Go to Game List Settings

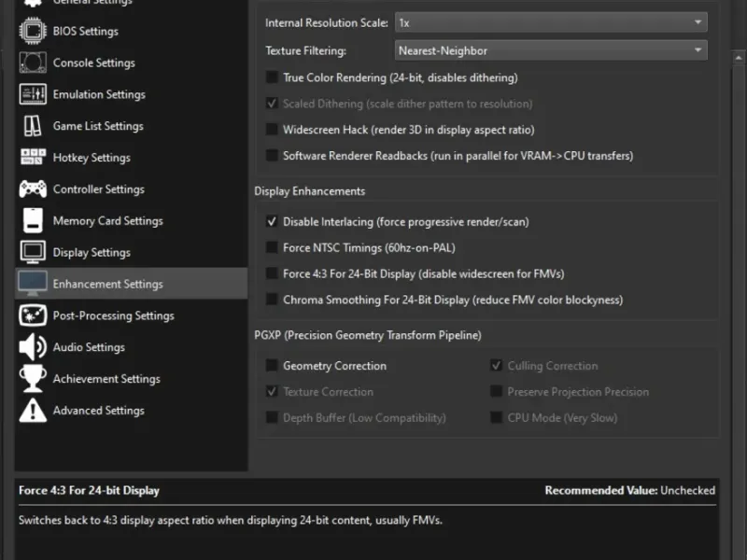(x=98, y=126)
